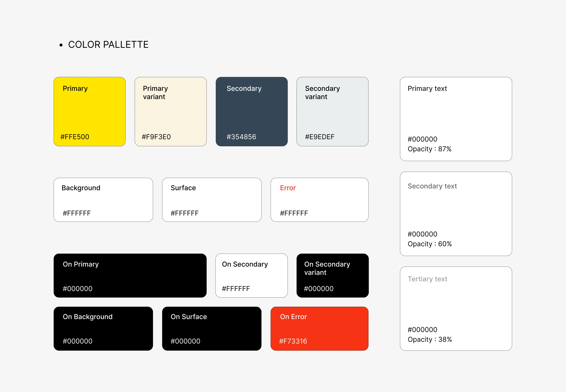
Task: Select the Primary text card
Action: pos(456,119)
